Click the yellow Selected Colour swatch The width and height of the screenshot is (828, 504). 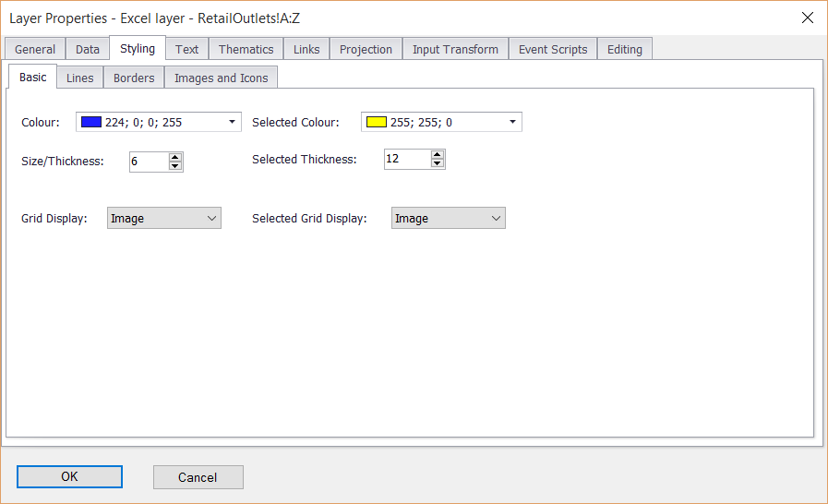(x=376, y=122)
